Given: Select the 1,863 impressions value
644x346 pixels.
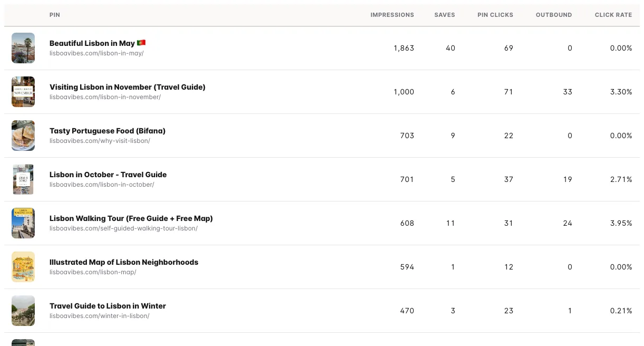Looking at the screenshot, I should tap(404, 48).
